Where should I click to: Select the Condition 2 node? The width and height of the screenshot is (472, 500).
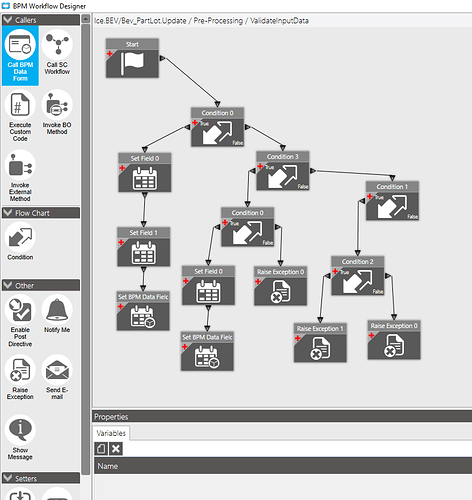(x=358, y=276)
